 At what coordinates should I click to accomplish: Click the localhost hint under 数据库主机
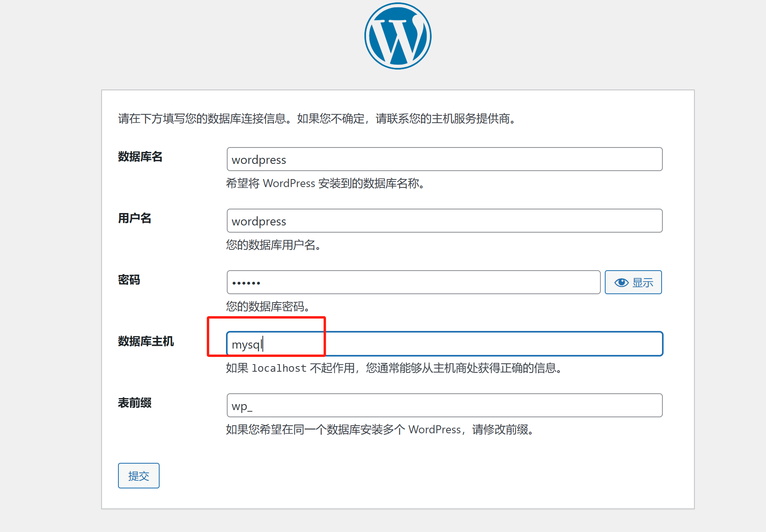[394, 368]
